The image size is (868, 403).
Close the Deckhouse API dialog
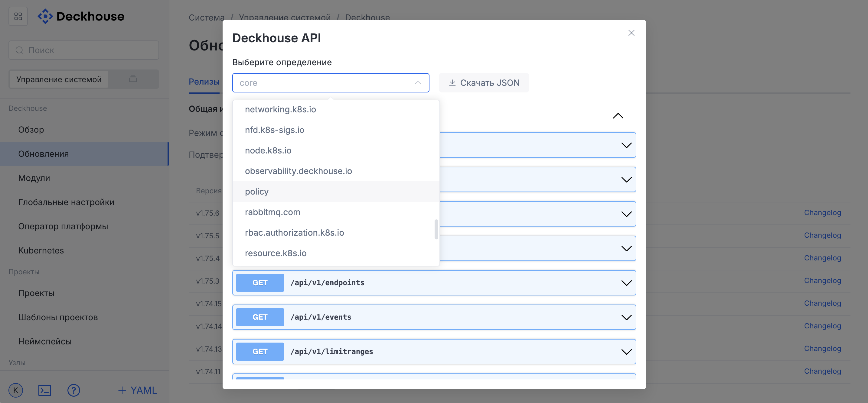click(x=631, y=33)
